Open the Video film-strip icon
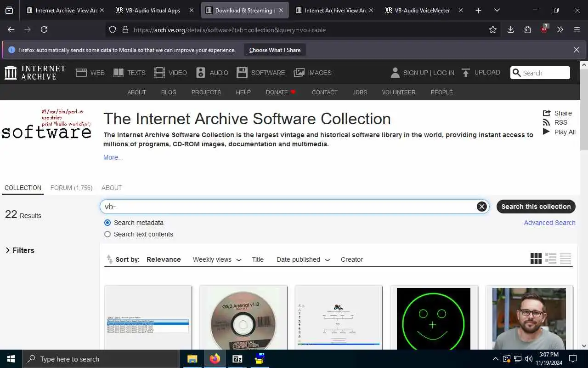This screenshot has height=368, width=588. [x=159, y=73]
